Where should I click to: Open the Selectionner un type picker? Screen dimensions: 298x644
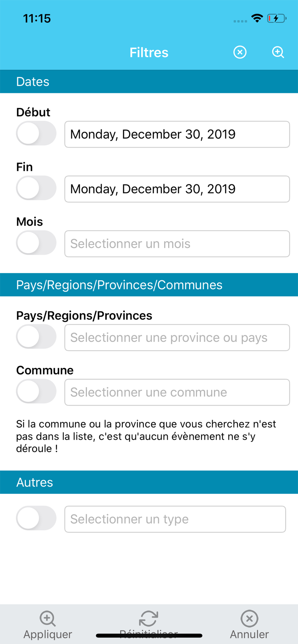[x=175, y=519]
